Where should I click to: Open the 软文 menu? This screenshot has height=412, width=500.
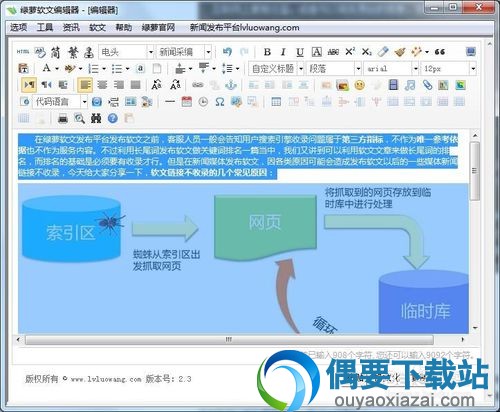(97, 27)
